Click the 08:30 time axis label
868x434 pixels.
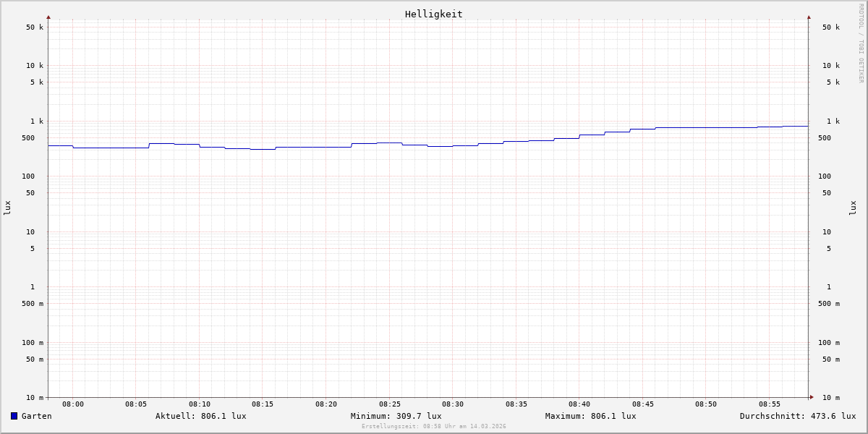[x=453, y=404]
